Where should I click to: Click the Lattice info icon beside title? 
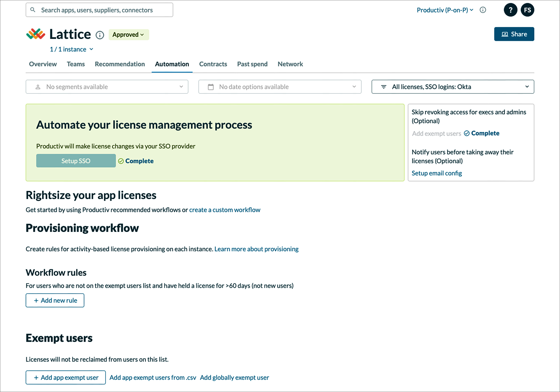click(x=99, y=35)
